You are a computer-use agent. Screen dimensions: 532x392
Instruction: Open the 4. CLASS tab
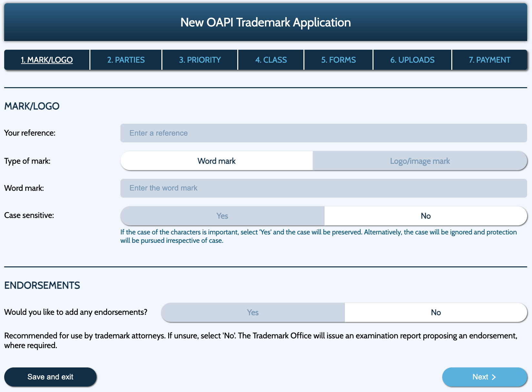[x=271, y=60]
